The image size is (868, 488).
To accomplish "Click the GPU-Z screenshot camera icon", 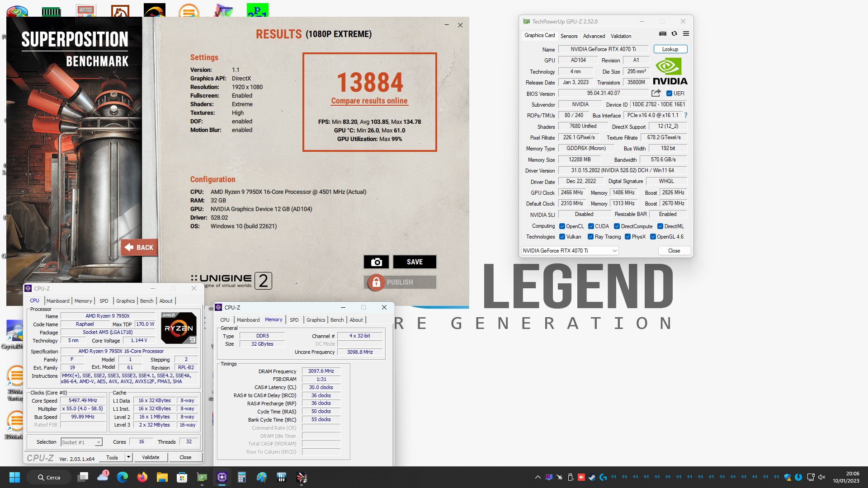I will (663, 33).
